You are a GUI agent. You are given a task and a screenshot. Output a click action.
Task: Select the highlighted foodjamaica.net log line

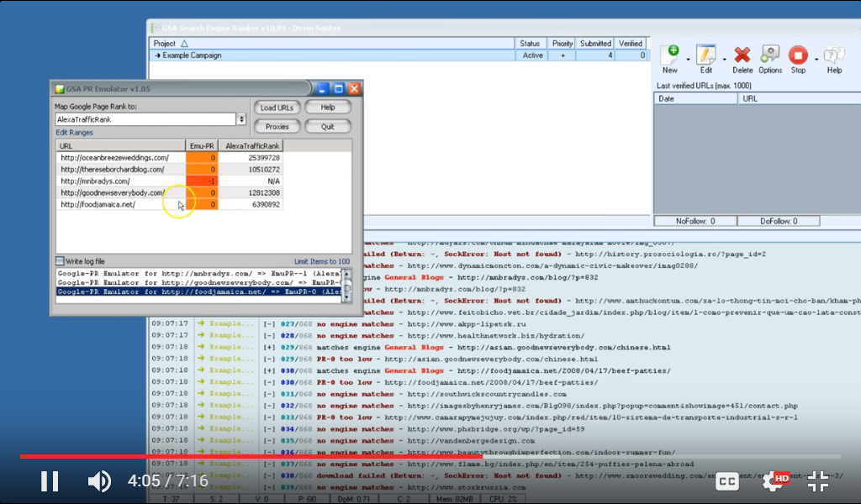(x=198, y=291)
